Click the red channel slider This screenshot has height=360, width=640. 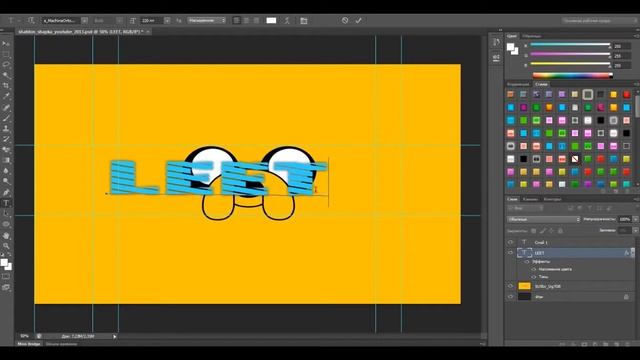coord(570,44)
